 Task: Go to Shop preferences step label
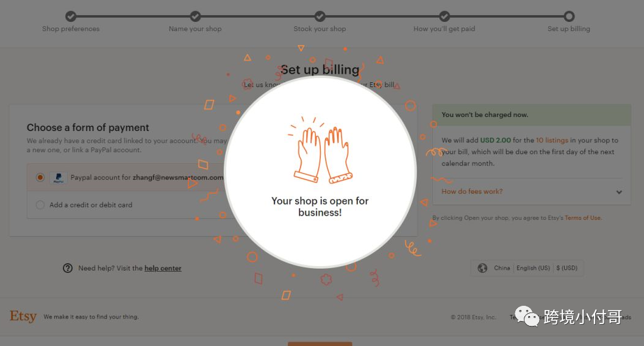[x=71, y=29]
